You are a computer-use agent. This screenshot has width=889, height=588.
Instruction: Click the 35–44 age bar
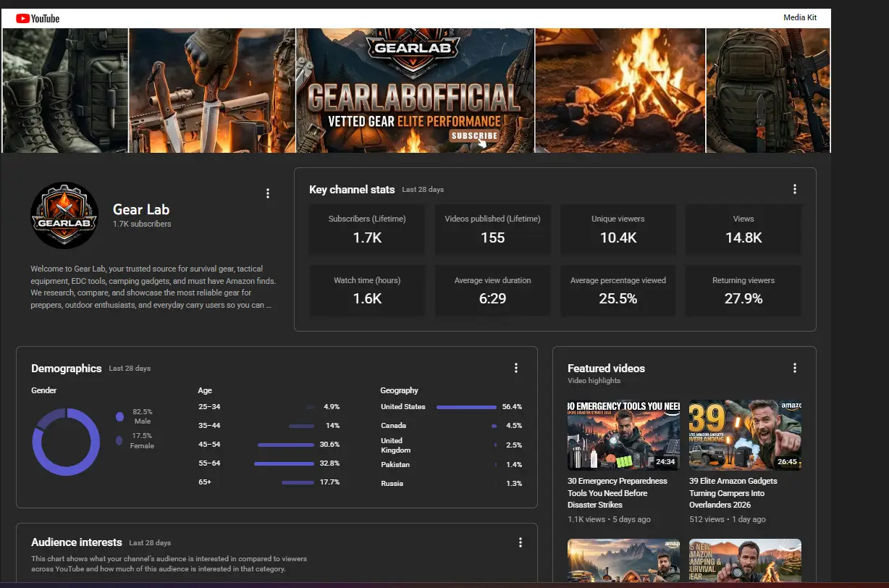tap(301, 426)
